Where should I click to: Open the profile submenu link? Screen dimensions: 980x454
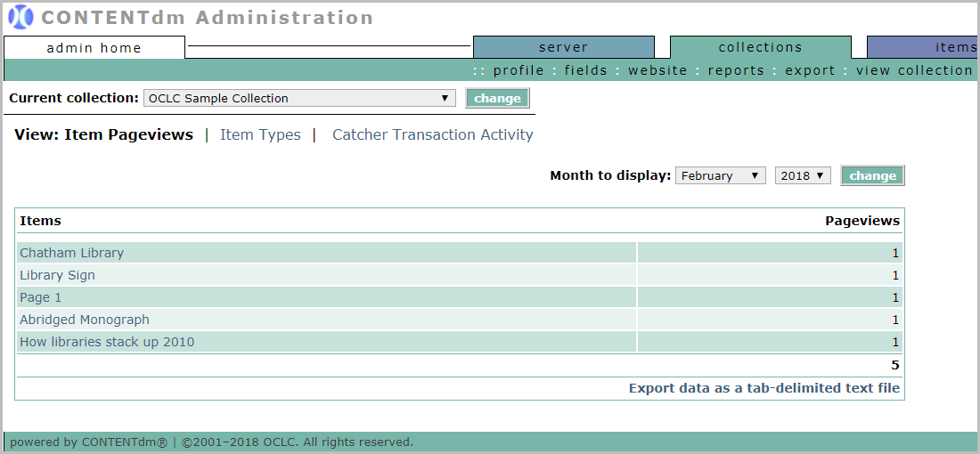point(519,70)
